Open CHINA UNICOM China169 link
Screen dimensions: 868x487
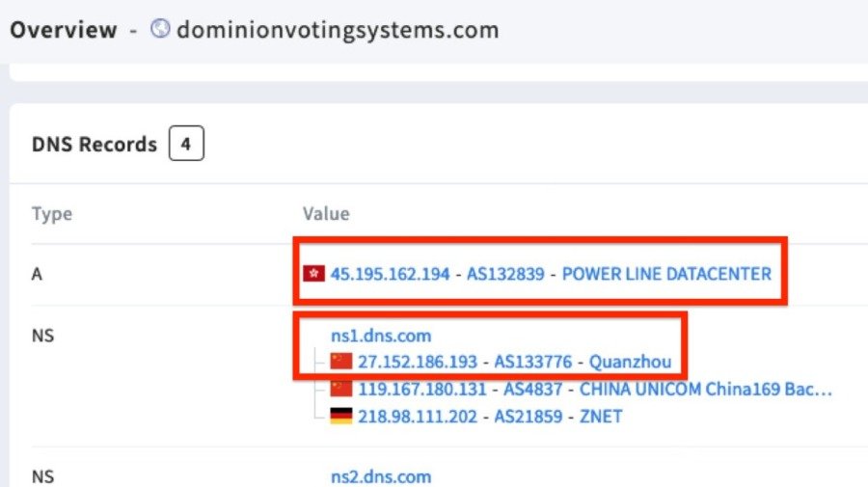pyautogui.click(x=706, y=390)
